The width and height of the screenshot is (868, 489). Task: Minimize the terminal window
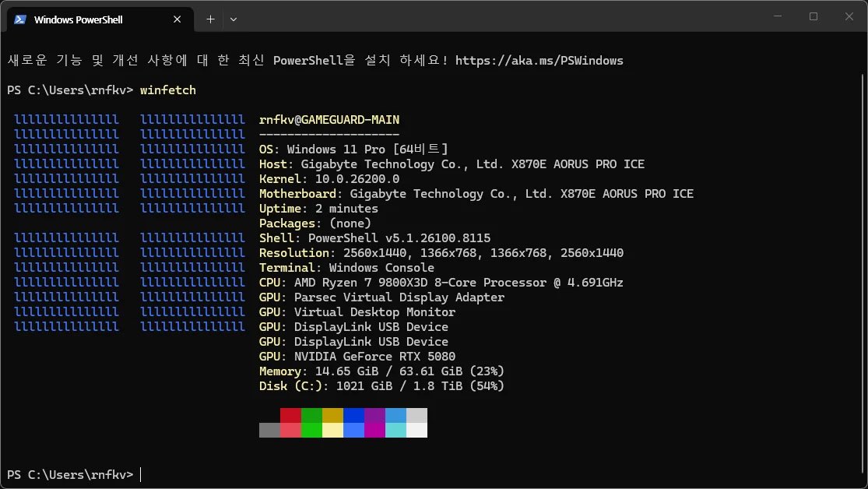tap(778, 16)
